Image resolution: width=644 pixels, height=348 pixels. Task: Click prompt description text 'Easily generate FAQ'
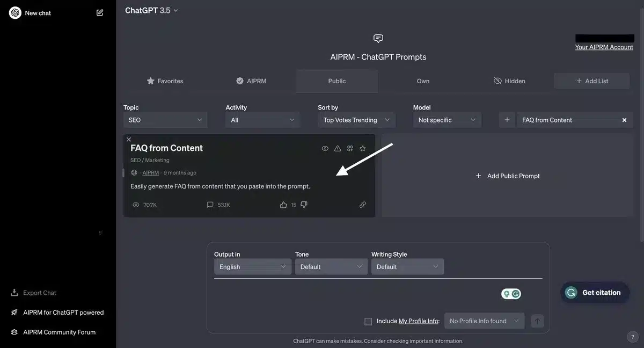220,186
